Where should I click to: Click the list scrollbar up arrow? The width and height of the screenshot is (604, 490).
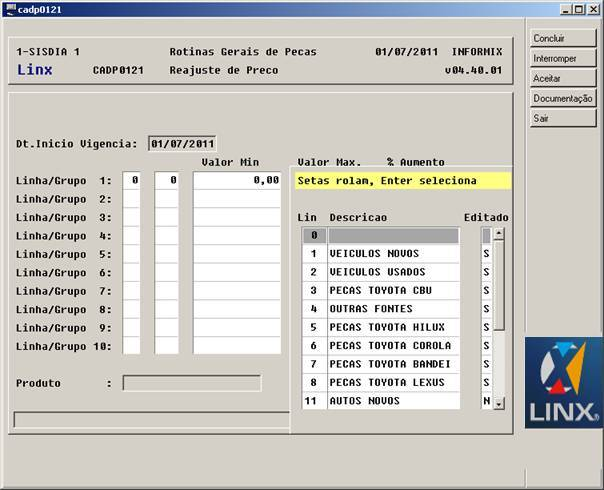click(x=499, y=233)
